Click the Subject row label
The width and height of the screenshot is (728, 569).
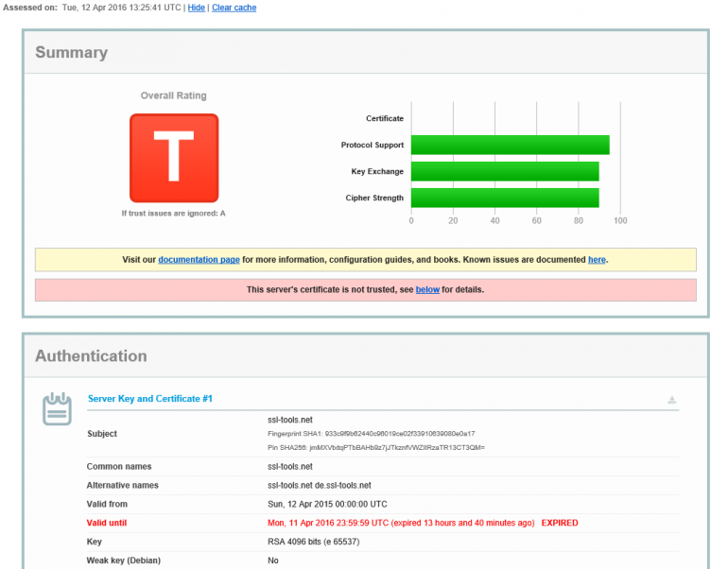click(x=102, y=434)
